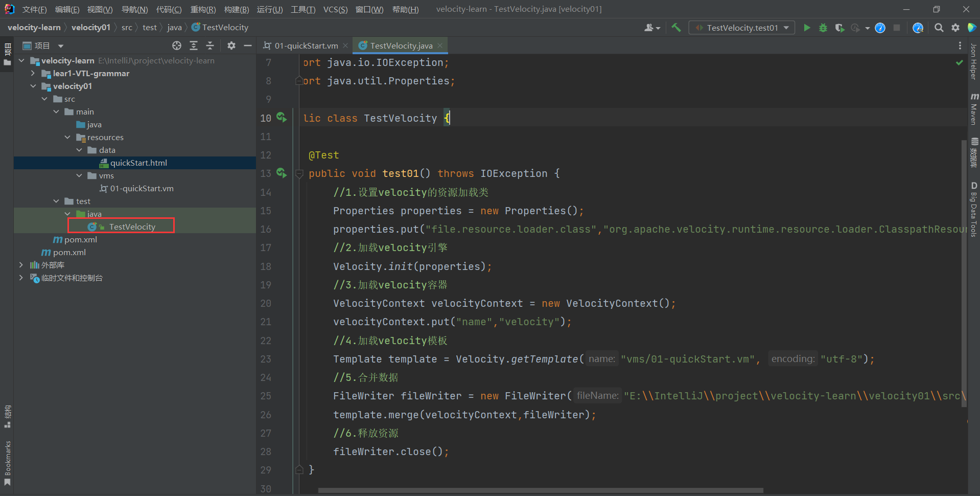Collapse the vms folder
The height and width of the screenshot is (496, 980).
click(79, 175)
